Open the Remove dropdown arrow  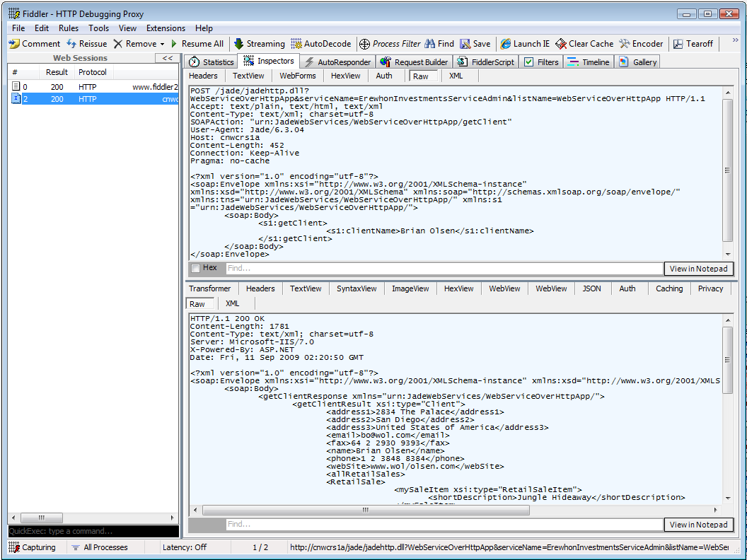click(x=162, y=45)
